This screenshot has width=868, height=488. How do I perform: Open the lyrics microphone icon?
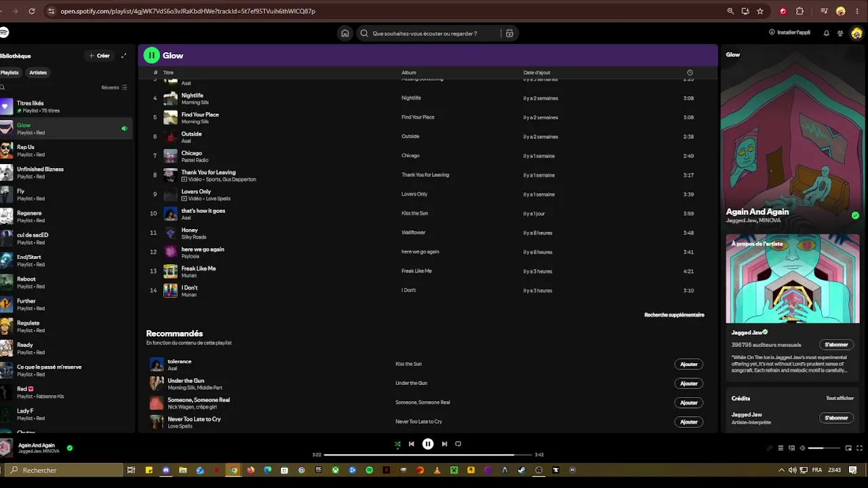coord(770,448)
